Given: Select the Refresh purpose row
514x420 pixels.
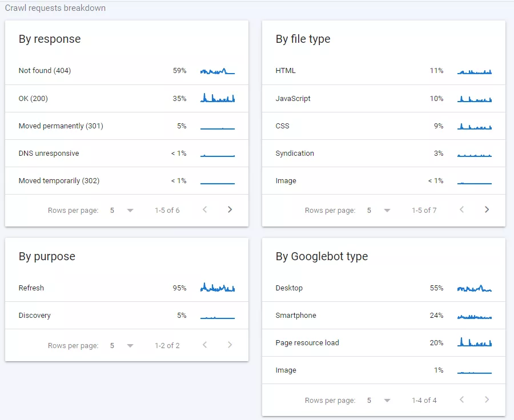Looking at the screenshot, I should pyautogui.click(x=127, y=288).
